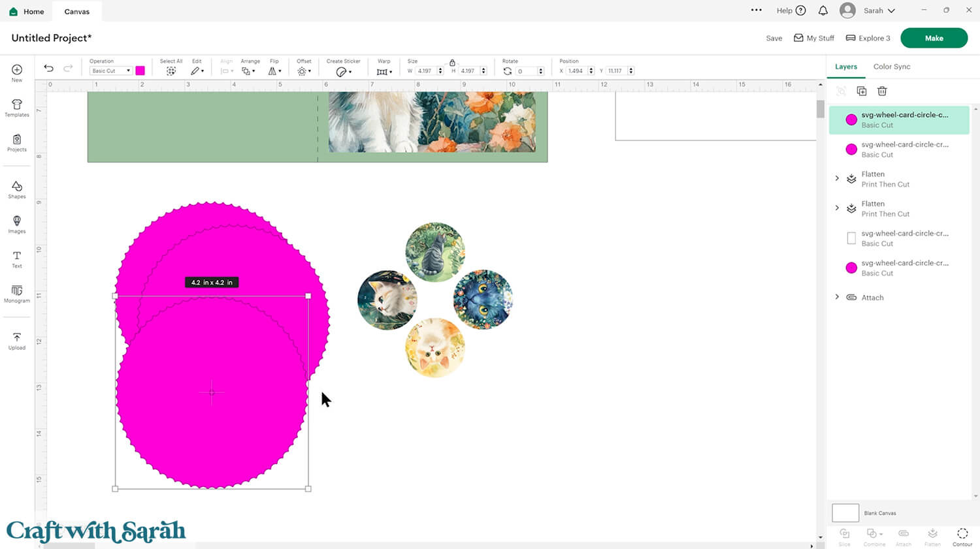Image resolution: width=980 pixels, height=549 pixels.
Task: Click the Rotate field stepper arrows
Action: click(x=541, y=71)
